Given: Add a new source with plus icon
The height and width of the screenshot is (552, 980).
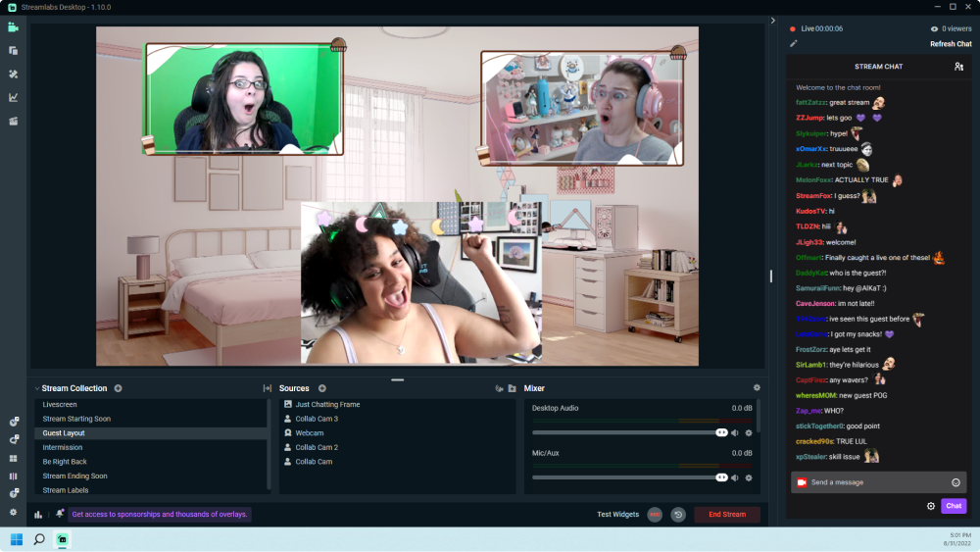Looking at the screenshot, I should 322,388.
